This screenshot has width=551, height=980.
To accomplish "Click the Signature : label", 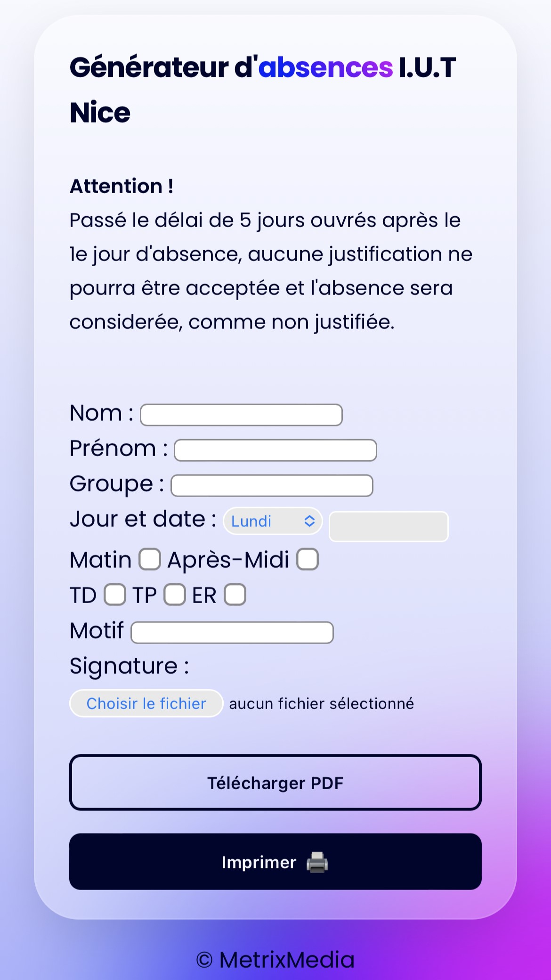I will tap(129, 666).
